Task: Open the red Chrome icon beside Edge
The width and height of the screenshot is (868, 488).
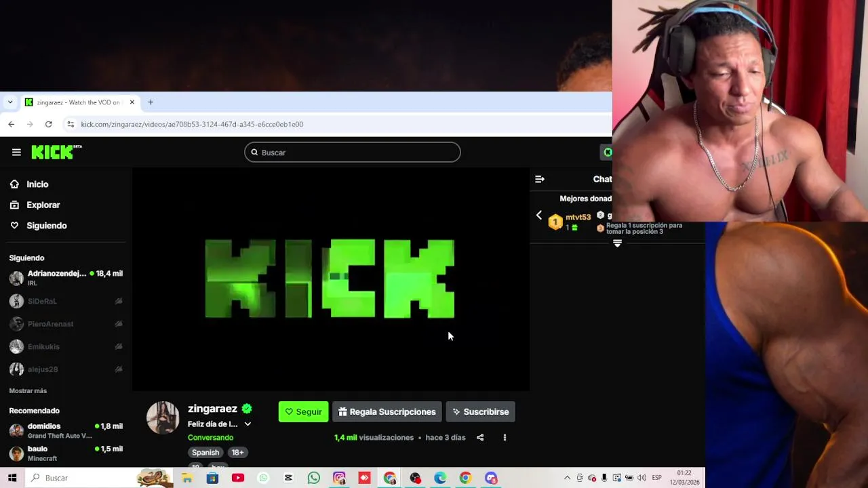Action: point(465,478)
